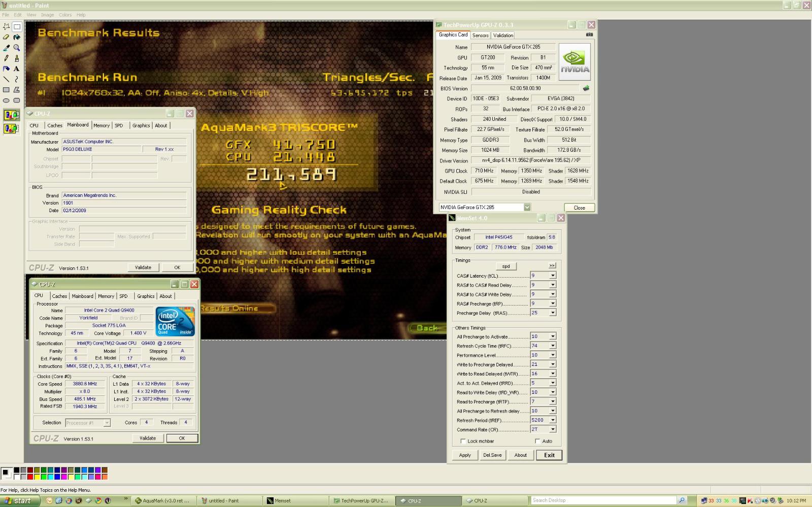Viewport: 812px width, 507px height.
Task: Click the NVIDIA logo in GPU-Z
Action: point(574,62)
